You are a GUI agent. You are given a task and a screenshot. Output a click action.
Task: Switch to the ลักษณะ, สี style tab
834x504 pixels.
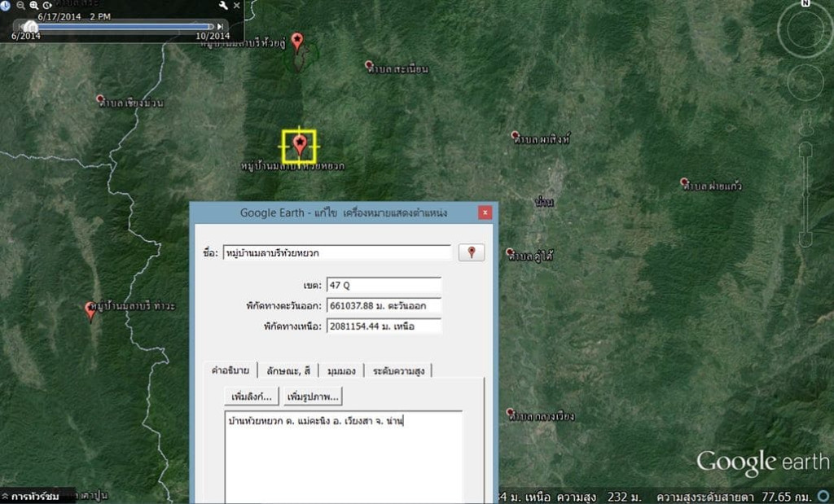[x=288, y=370]
